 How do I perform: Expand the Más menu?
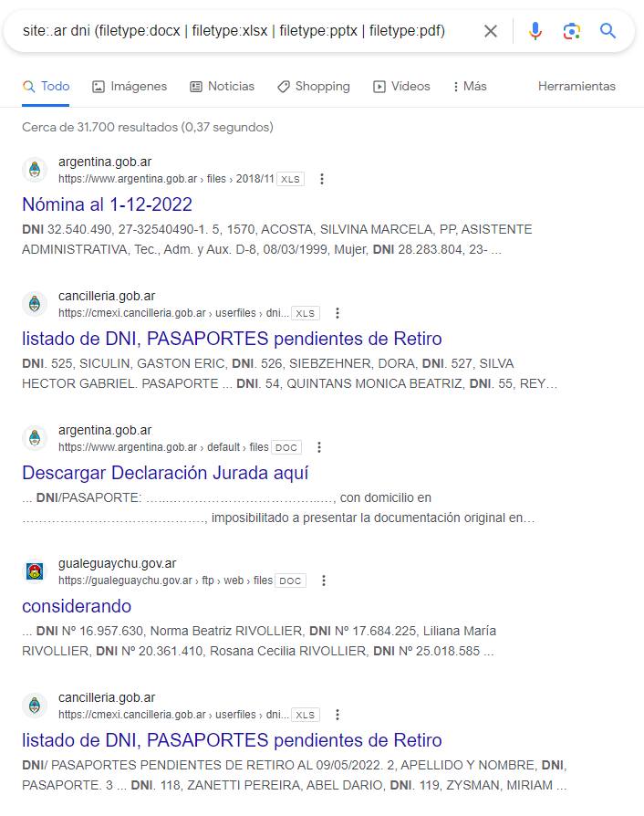470,86
